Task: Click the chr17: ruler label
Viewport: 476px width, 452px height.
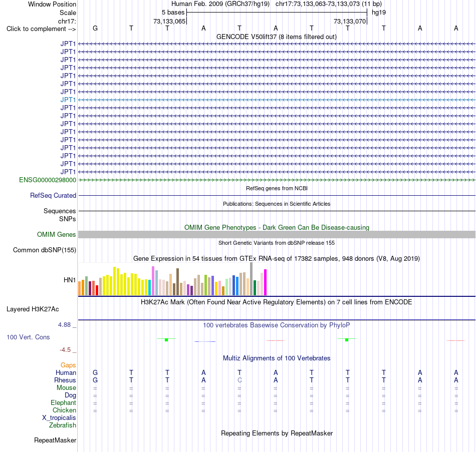Action: point(67,21)
